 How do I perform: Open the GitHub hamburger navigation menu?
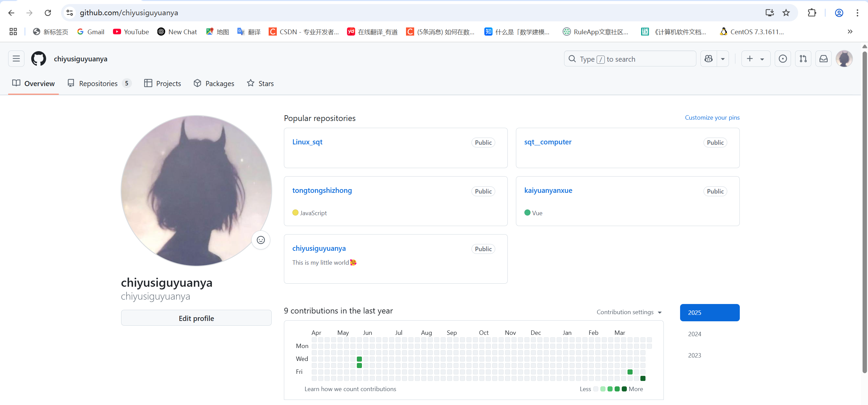16,59
